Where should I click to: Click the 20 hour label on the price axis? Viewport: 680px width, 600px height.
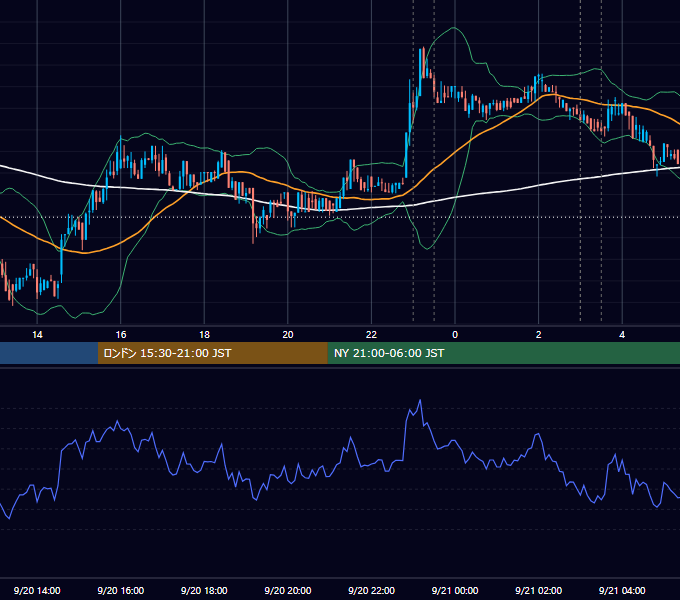point(288,335)
